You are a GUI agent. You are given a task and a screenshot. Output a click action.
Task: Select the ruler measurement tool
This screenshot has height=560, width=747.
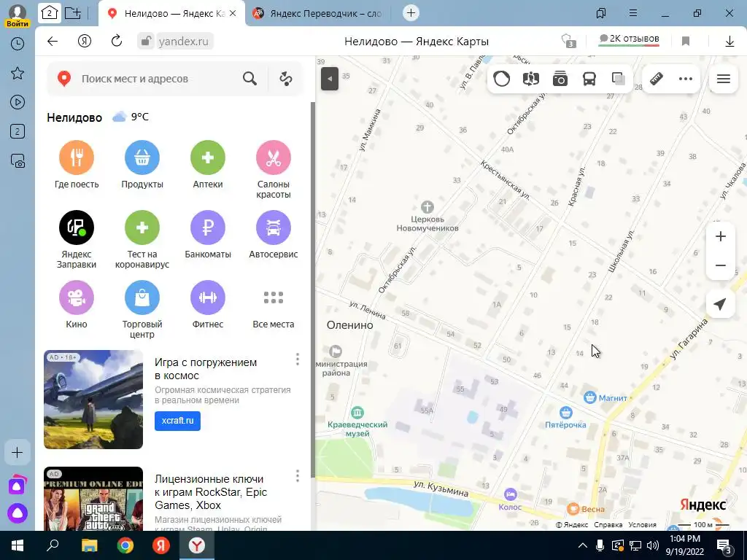[x=657, y=79]
